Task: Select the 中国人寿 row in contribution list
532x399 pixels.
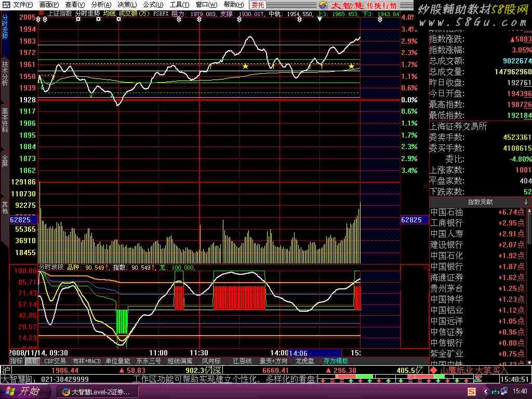Action: tap(477, 234)
